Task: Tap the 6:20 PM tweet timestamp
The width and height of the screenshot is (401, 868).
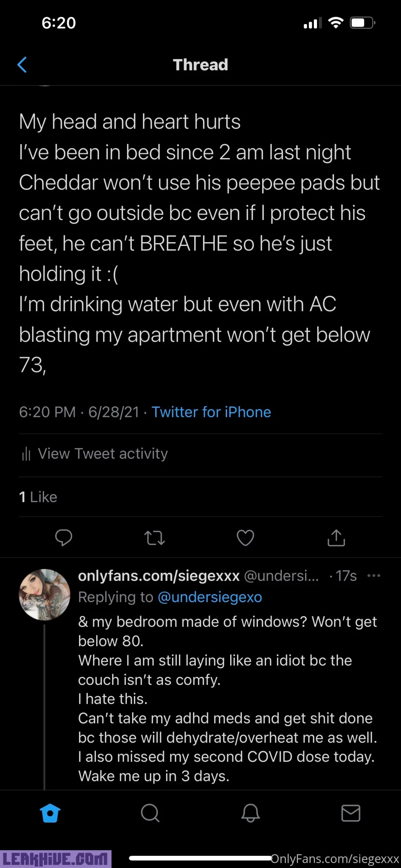Action: (x=47, y=412)
